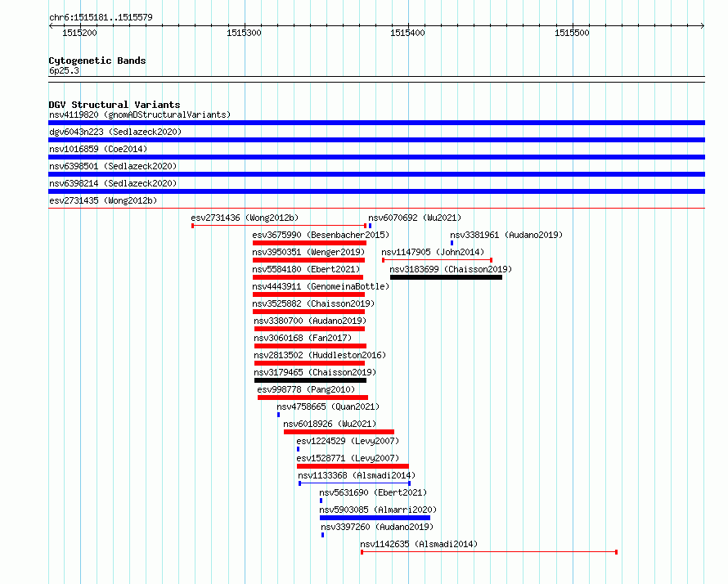Viewport: 728px width, 584px height.
Task: Click the small blue mark under nsv3381961
Action: coord(452,243)
